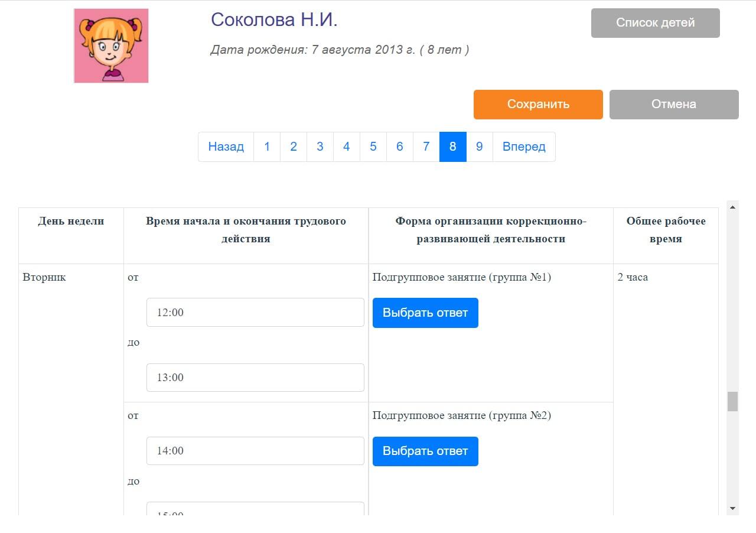Go to next page via Вперед
Screen dimensions: 756x533
click(x=523, y=147)
